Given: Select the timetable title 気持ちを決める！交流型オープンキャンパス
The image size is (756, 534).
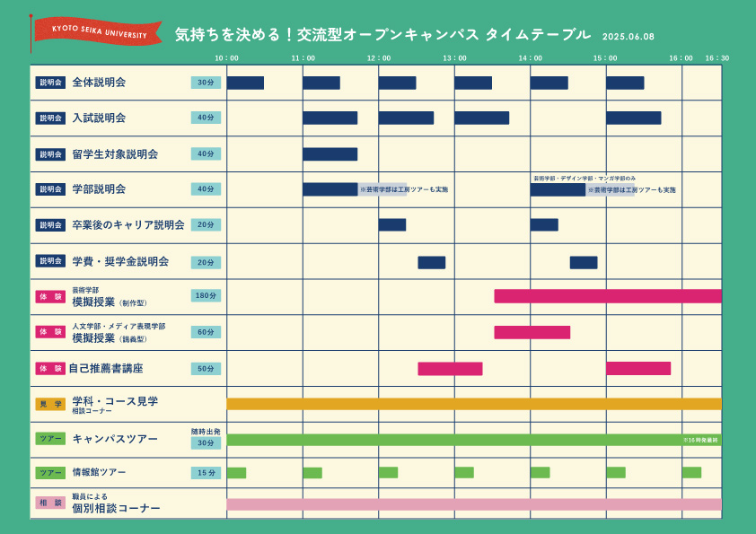Looking at the screenshot, I should [327, 34].
